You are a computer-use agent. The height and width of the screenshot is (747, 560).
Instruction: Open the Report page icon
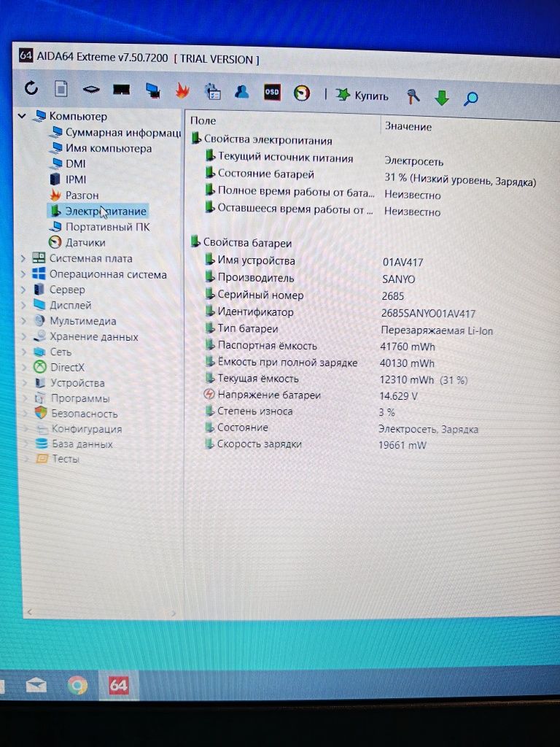(x=61, y=88)
